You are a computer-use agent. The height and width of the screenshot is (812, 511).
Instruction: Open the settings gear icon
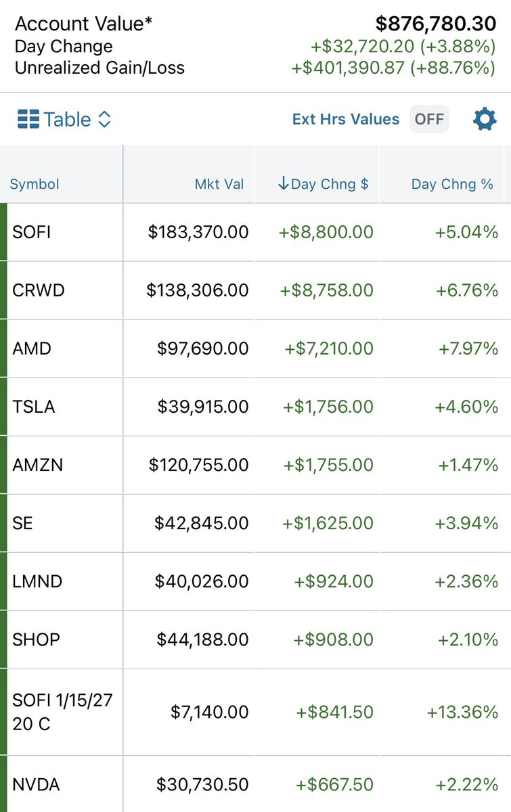click(484, 120)
